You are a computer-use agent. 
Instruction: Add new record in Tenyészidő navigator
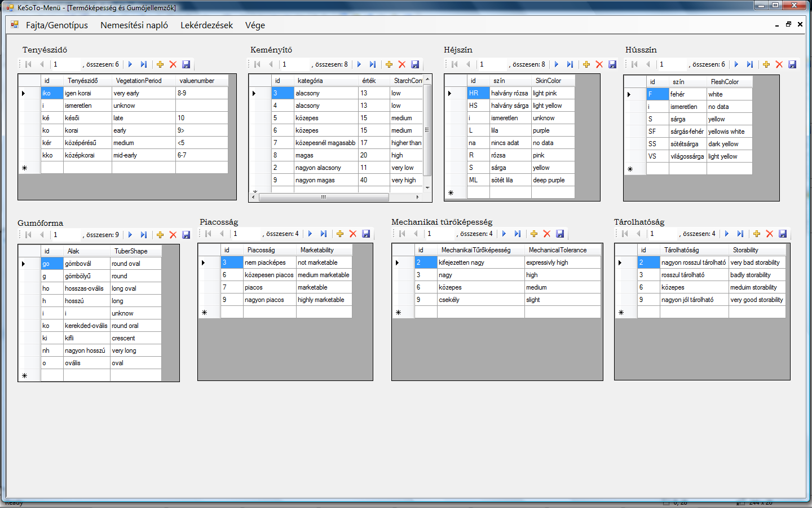(x=160, y=64)
